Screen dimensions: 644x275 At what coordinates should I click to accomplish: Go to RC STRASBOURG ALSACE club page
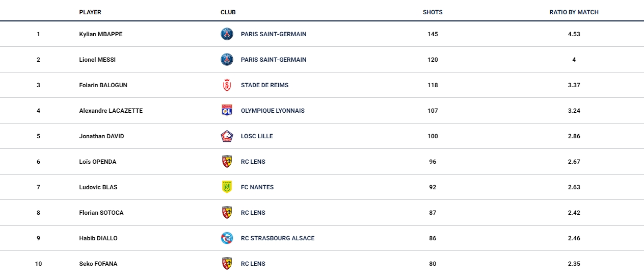[x=278, y=238]
